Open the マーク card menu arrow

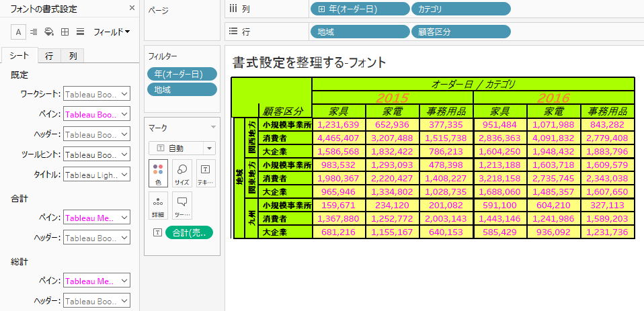pos(213,127)
